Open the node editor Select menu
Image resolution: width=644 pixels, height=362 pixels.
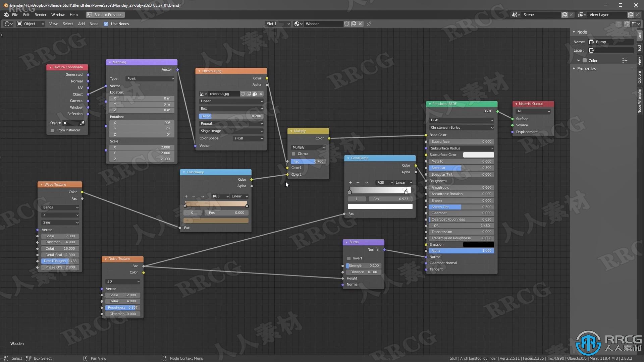tap(68, 24)
